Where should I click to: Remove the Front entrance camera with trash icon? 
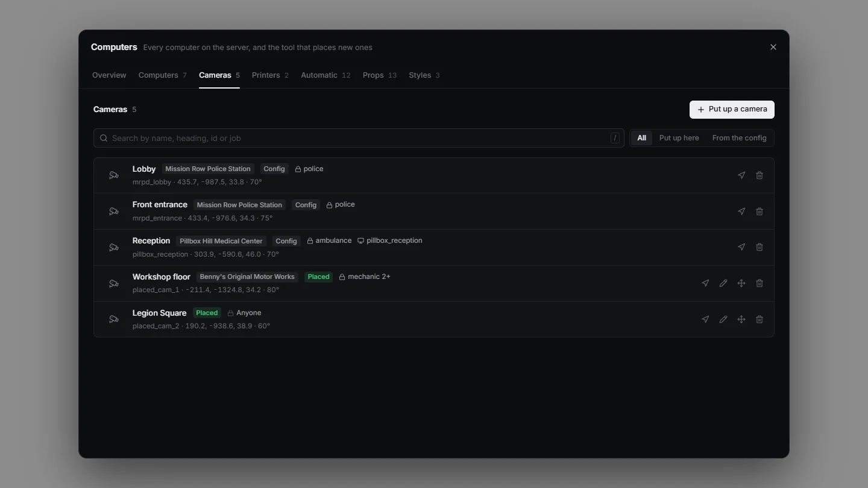(759, 211)
